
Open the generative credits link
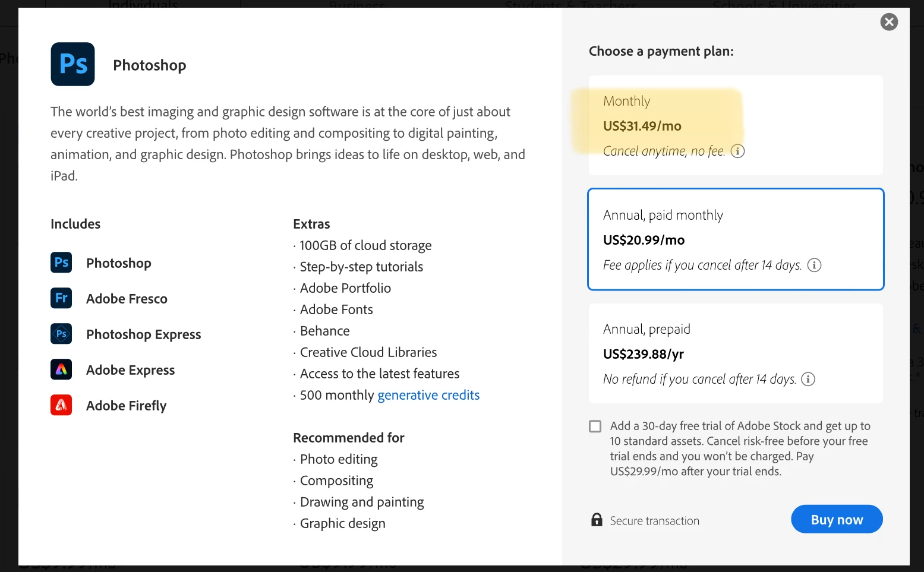tap(428, 395)
